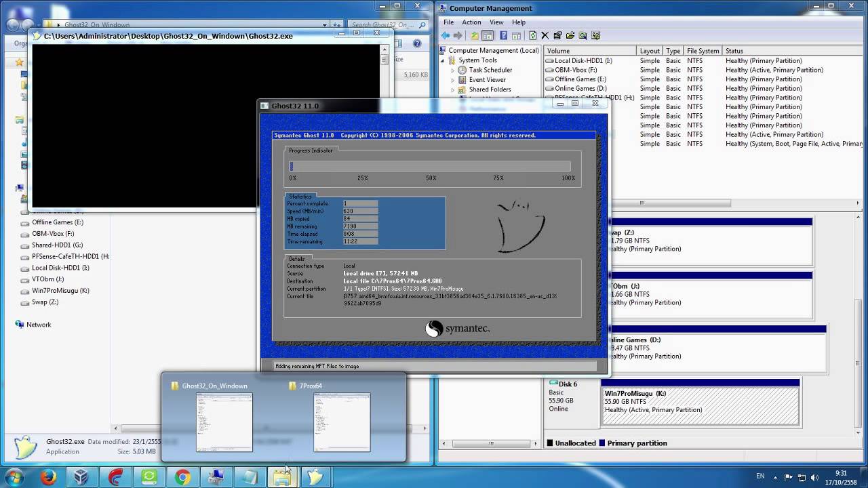The width and height of the screenshot is (868, 488).
Task: Click the Ghost32_On_Windown preview thumbnail
Action: point(224,422)
